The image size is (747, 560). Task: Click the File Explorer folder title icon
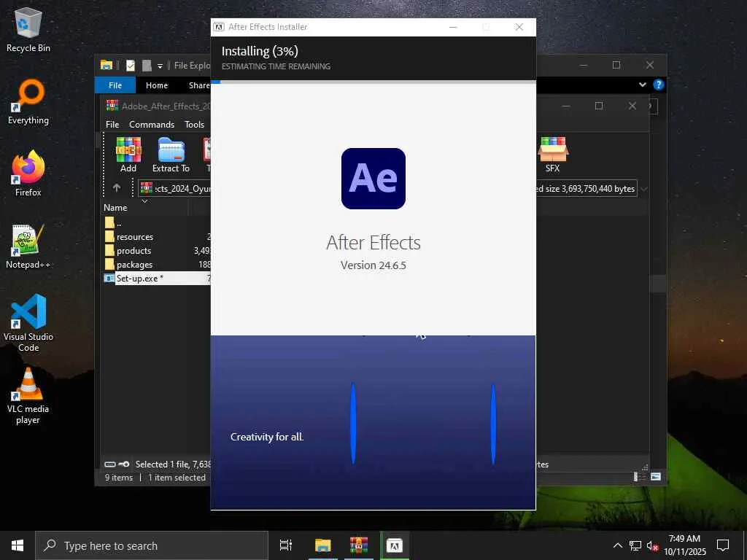pos(107,65)
